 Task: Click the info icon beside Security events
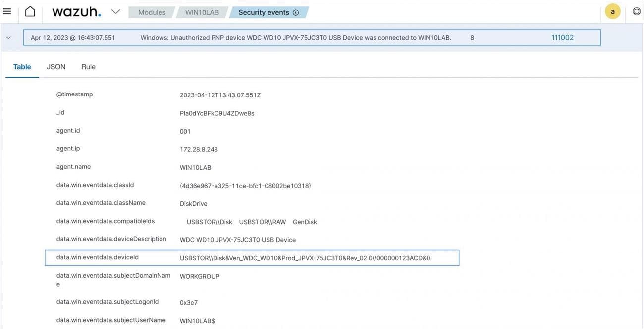296,13
